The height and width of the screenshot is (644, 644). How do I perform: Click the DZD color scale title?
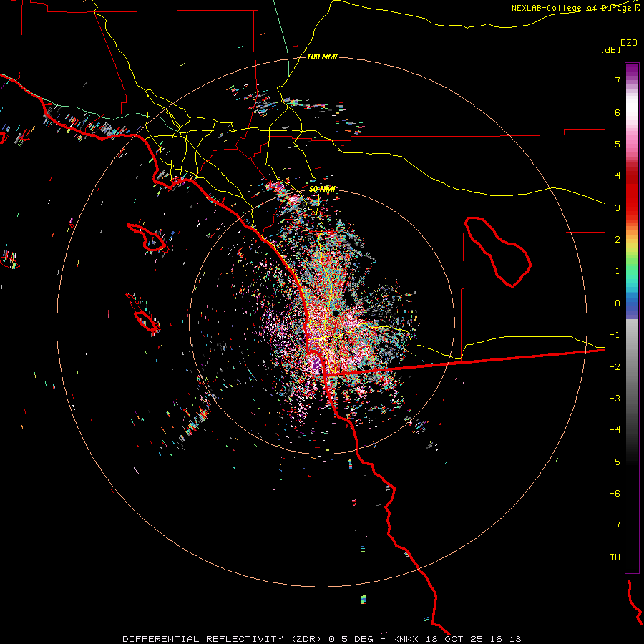pos(629,43)
